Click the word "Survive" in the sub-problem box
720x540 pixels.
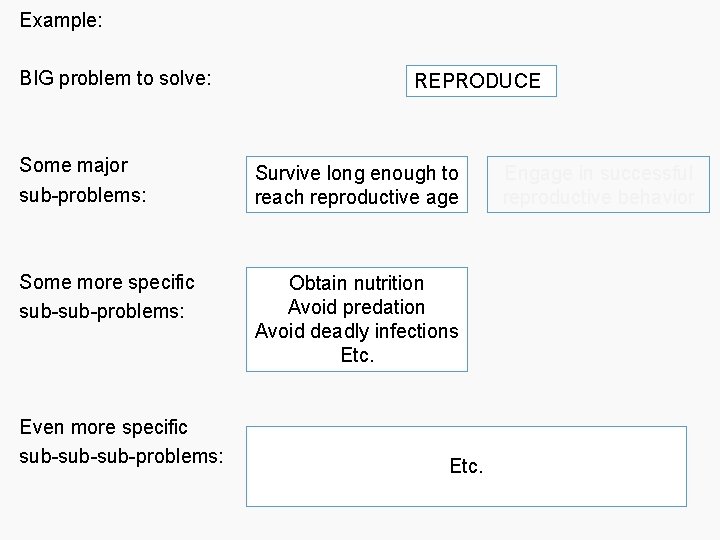click(x=288, y=174)
